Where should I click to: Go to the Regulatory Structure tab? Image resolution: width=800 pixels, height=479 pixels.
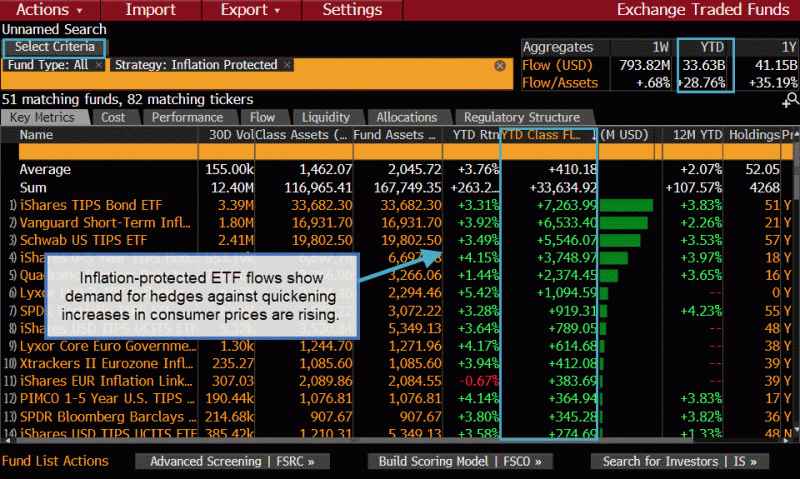[522, 117]
